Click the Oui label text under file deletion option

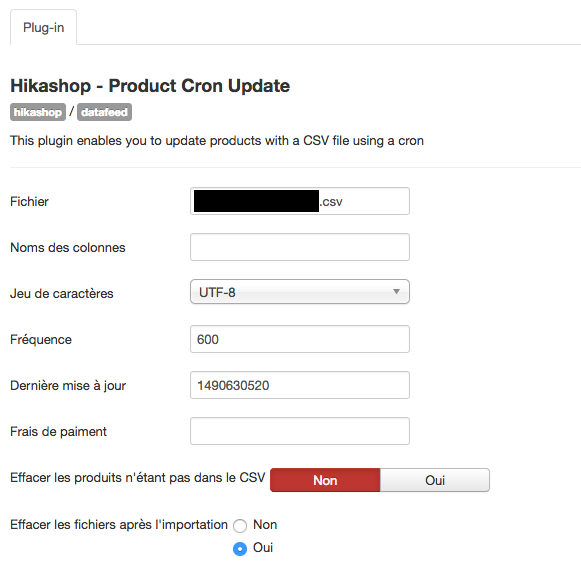tap(263, 548)
